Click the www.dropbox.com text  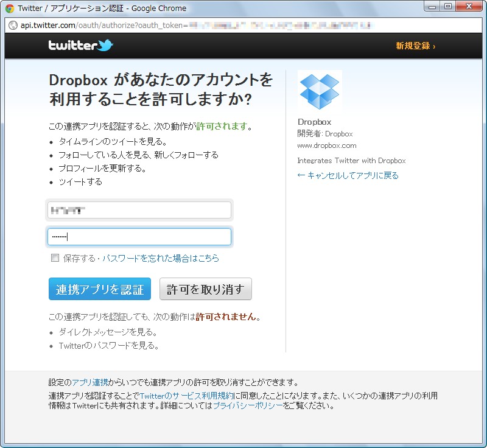327,145
